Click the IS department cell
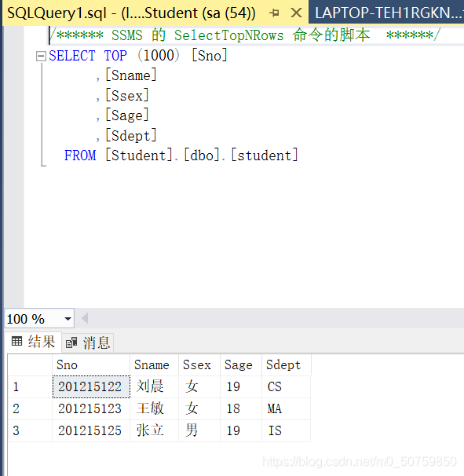 tap(286, 430)
